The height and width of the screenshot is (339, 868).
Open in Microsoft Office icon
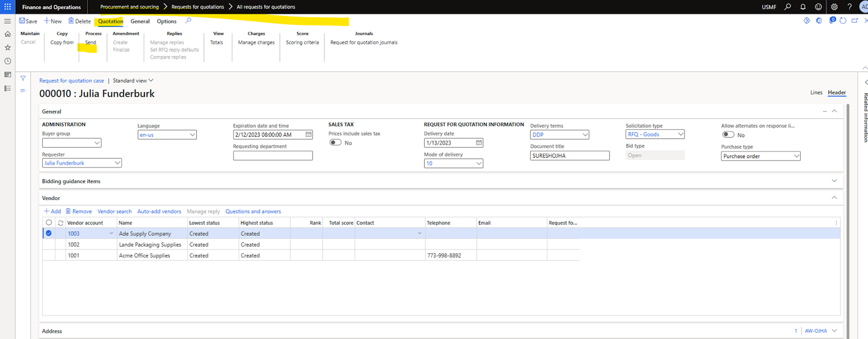click(819, 21)
